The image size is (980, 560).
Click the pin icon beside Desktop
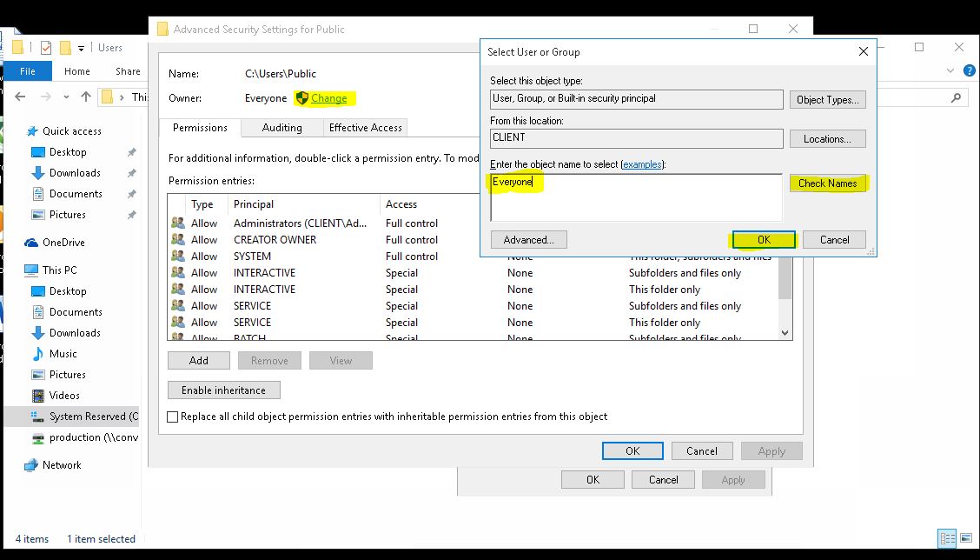(x=131, y=152)
